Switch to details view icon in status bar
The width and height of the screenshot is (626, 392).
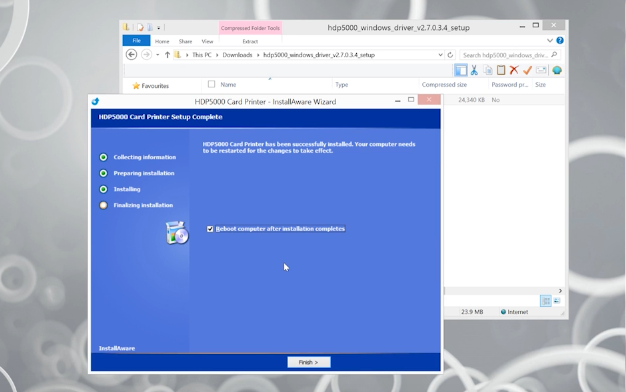click(546, 301)
